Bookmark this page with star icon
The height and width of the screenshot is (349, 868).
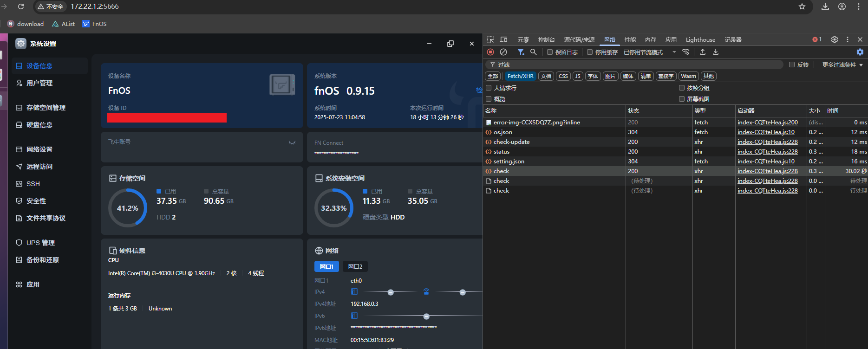pos(802,6)
